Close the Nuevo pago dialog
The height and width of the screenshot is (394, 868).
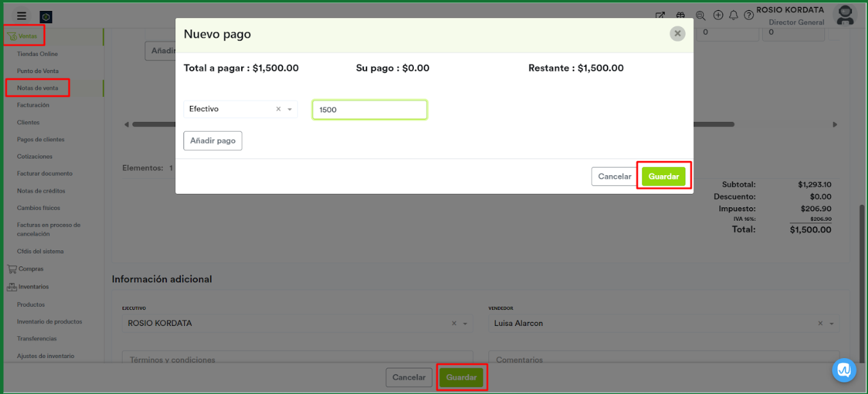[x=677, y=34]
